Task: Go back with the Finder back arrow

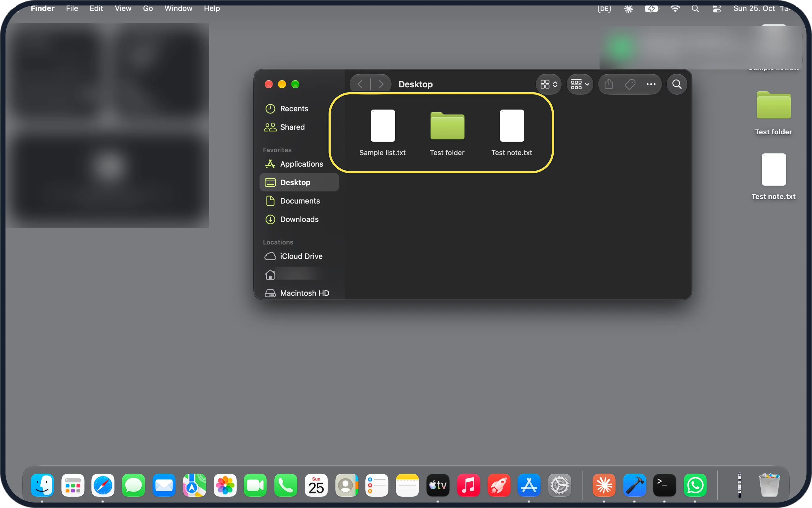Action: point(360,84)
